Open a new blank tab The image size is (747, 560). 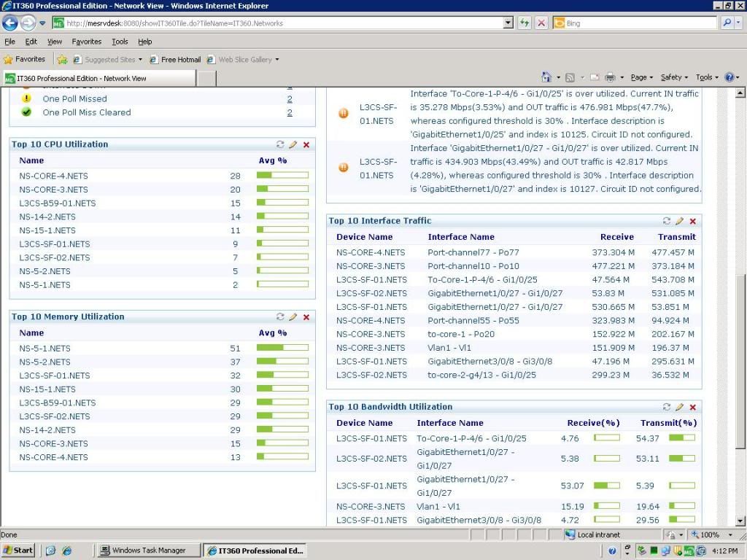pyautogui.click(x=206, y=78)
